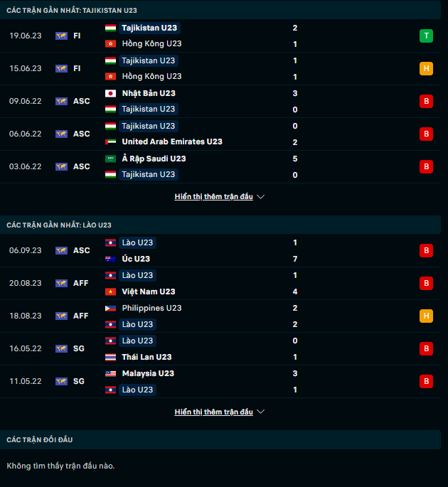Click the Australia flag next to Úc U23

click(x=110, y=259)
